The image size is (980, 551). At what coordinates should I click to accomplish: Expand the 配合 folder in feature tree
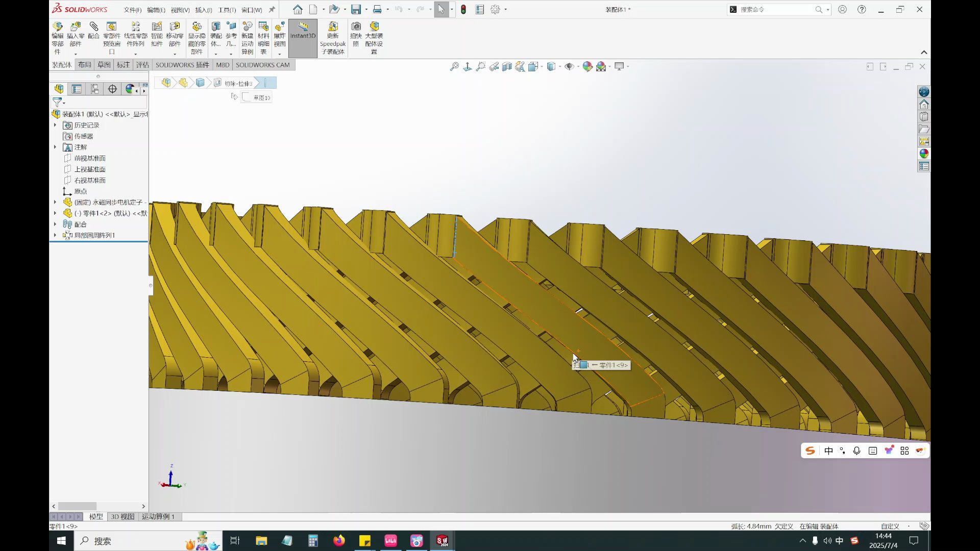pyautogui.click(x=55, y=224)
